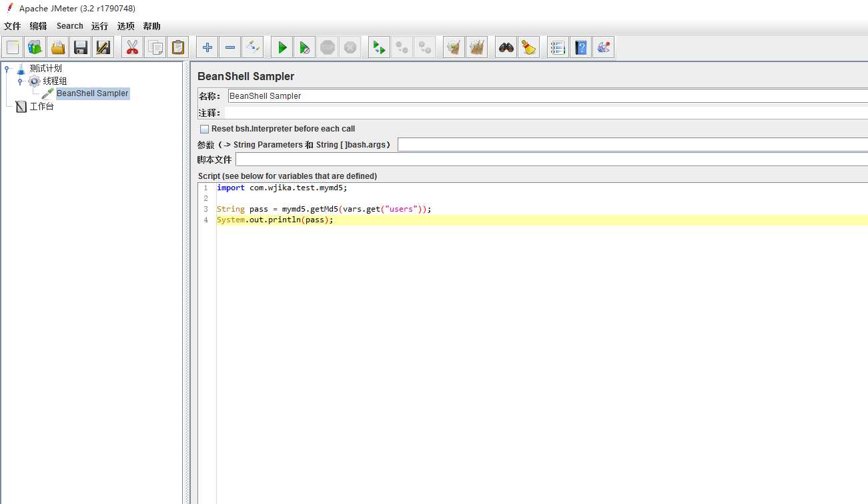Create a new test plan from the toolbar
Viewport: 868px width, 504px height.
pyautogui.click(x=13, y=47)
